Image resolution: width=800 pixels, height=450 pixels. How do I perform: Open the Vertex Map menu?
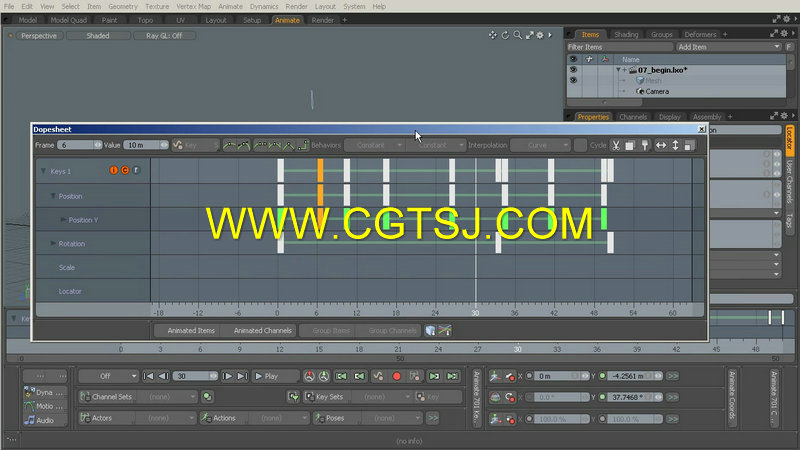(x=193, y=7)
